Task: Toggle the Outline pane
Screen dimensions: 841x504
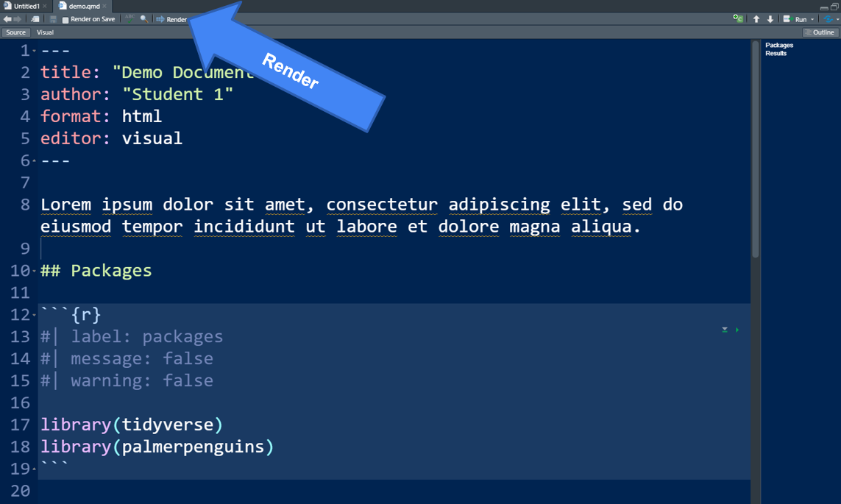Action: coord(820,32)
